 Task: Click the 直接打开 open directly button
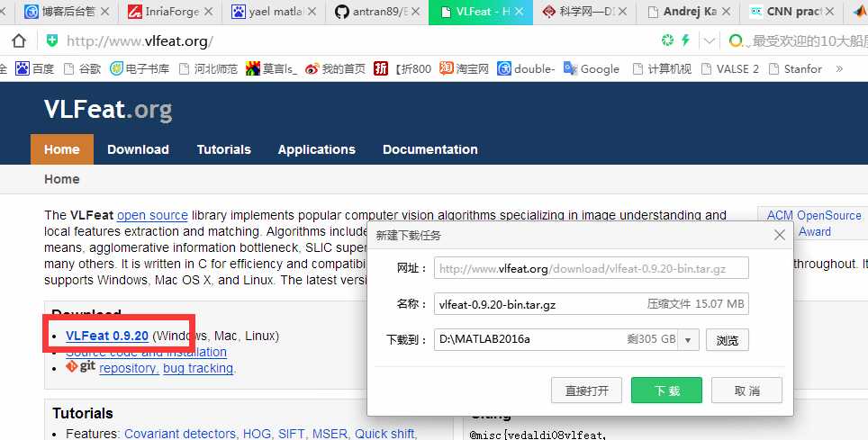click(587, 391)
